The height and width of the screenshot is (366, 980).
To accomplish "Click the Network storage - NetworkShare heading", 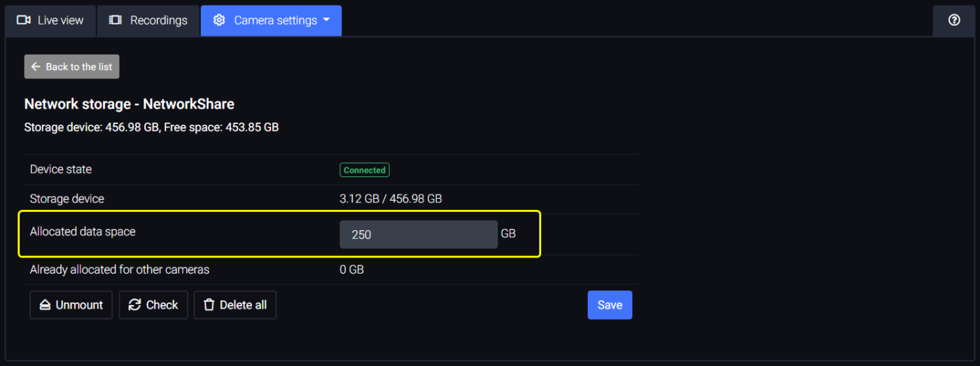I will tap(129, 104).
